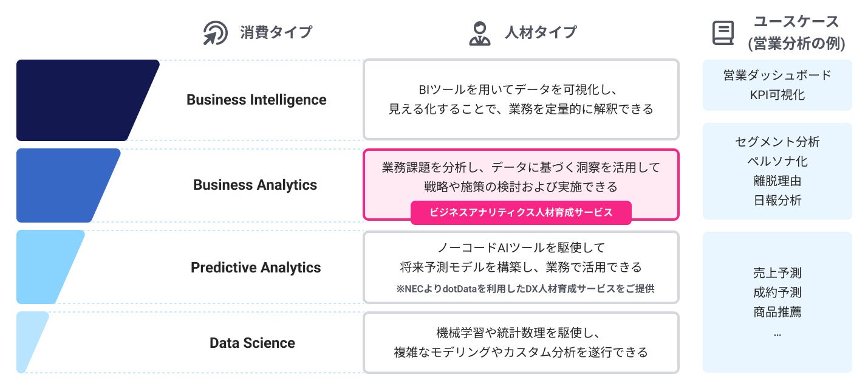Select the Data Science label
This screenshot has width=868, height=388.
tap(252, 343)
